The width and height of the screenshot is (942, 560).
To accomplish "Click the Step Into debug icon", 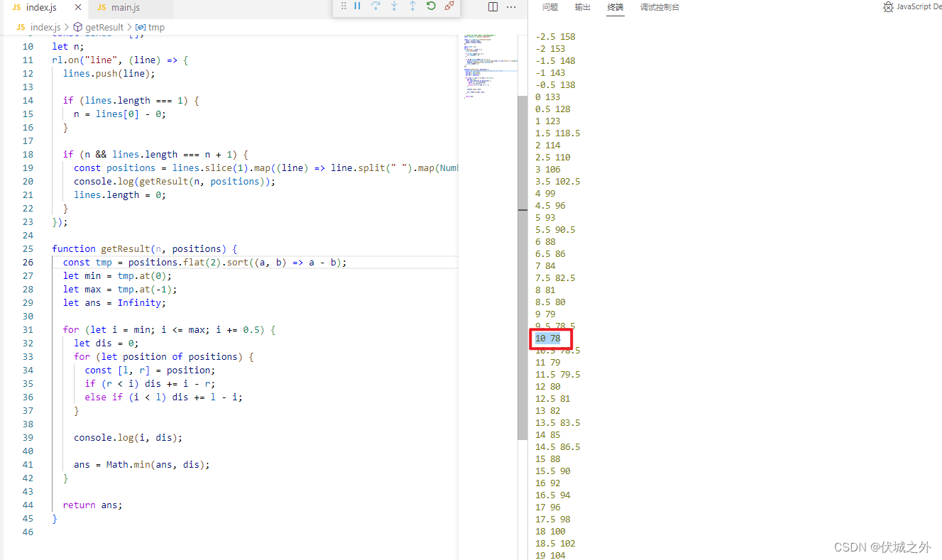I will (394, 6).
